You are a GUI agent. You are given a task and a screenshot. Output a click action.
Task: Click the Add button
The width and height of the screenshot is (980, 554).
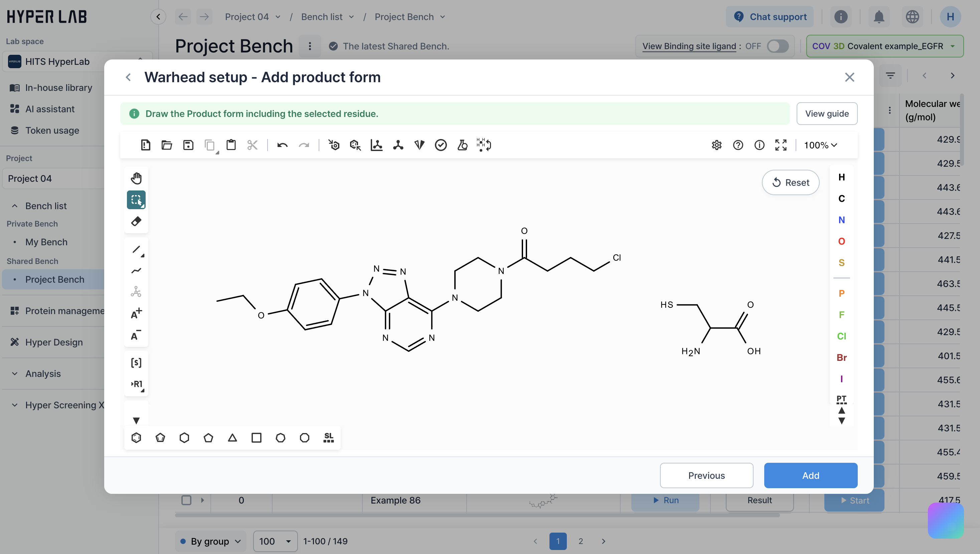click(810, 475)
